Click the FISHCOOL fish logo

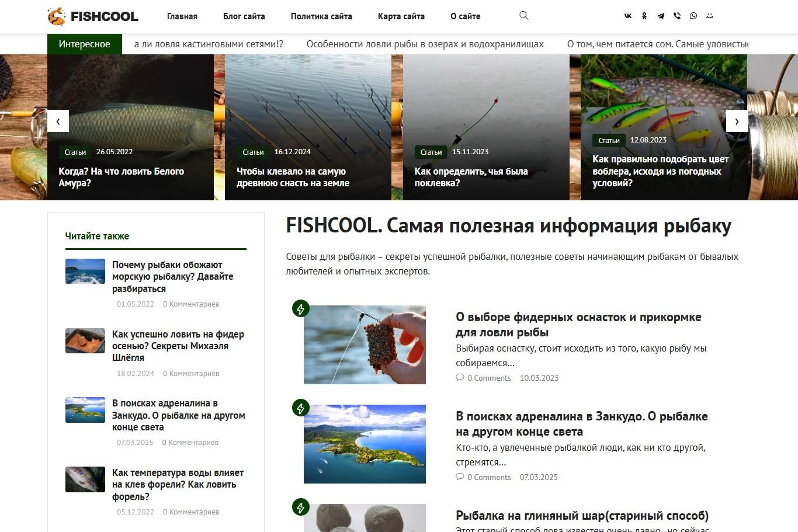pyautogui.click(x=93, y=16)
